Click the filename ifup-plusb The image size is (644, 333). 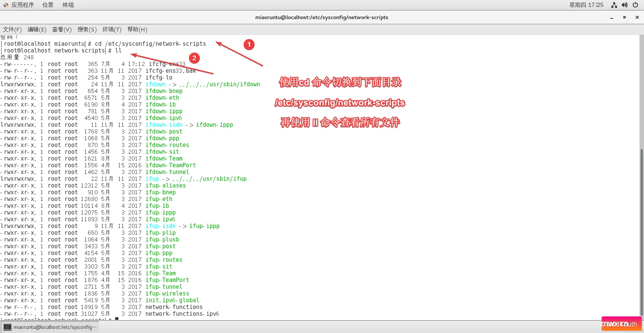(x=162, y=240)
